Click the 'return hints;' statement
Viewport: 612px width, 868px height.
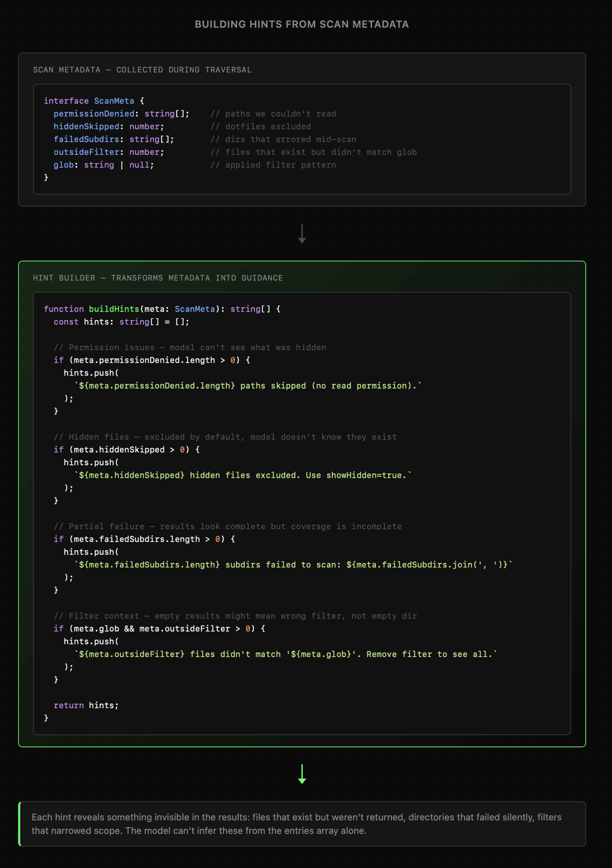click(x=86, y=705)
